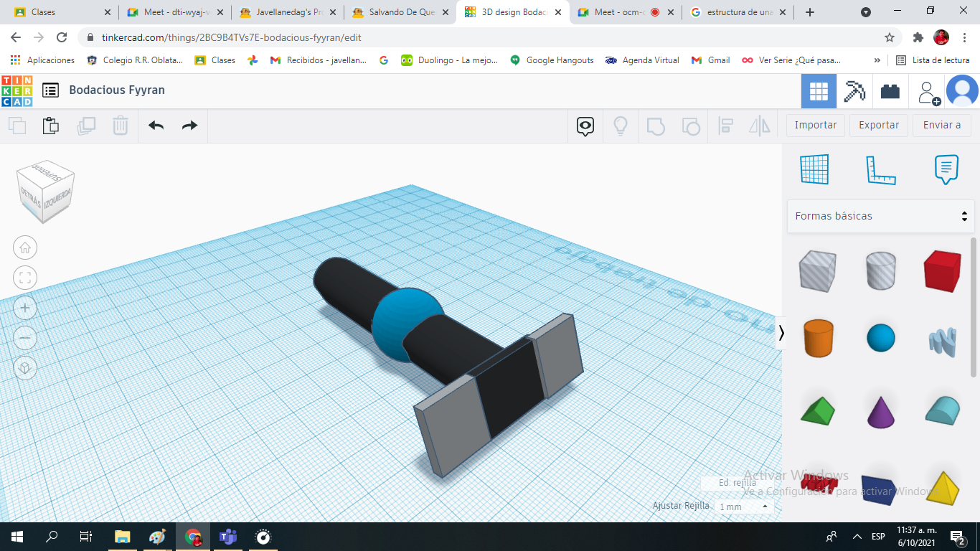This screenshot has width=980, height=551.
Task: Open the Windows Start menu
Action: point(17,537)
